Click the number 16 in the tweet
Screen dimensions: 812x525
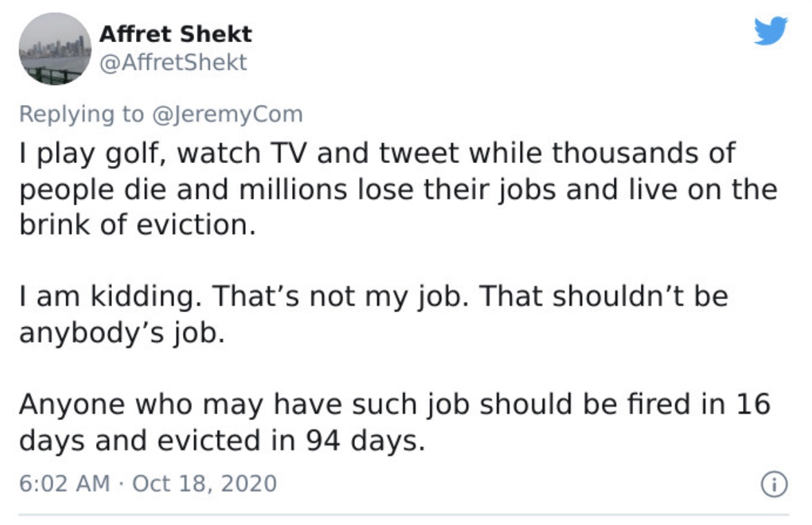click(x=753, y=404)
